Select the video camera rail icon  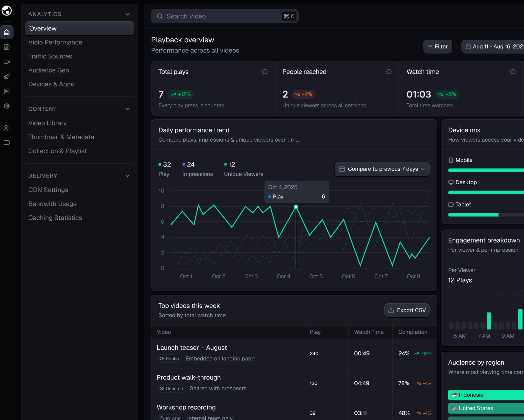coord(7,62)
